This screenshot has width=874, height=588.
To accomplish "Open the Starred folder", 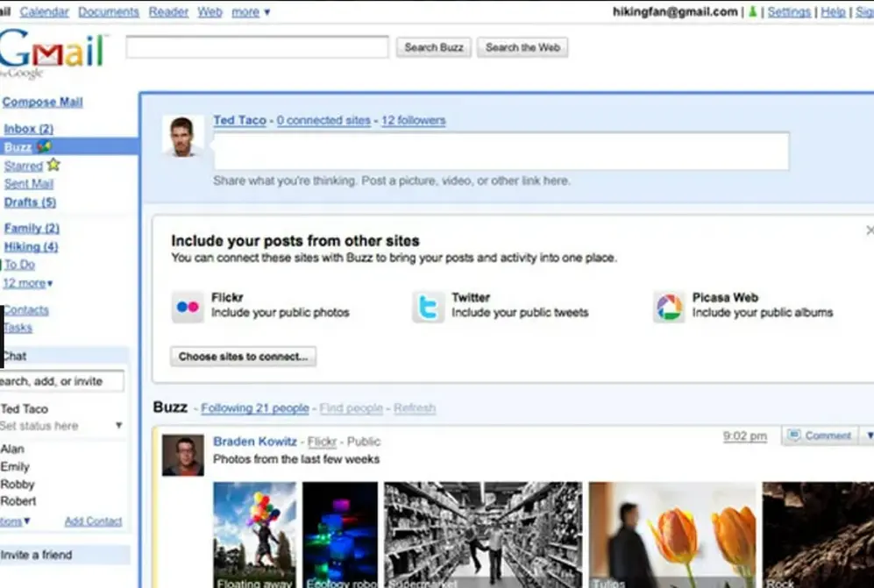I will [x=24, y=166].
